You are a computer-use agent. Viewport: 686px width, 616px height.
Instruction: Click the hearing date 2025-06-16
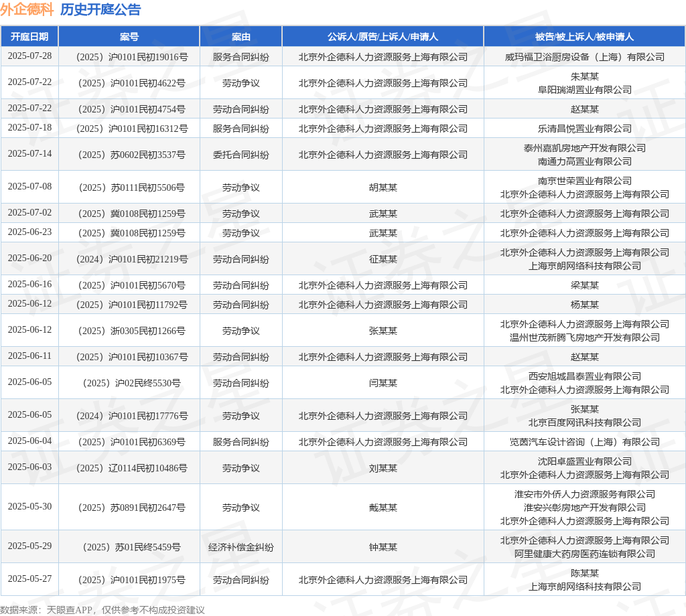click(29, 284)
